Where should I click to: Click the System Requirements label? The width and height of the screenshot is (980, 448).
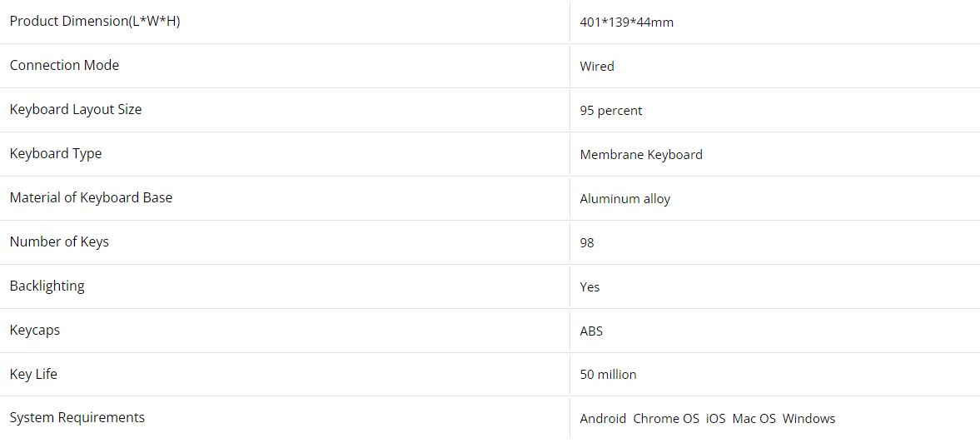pyautogui.click(x=77, y=418)
